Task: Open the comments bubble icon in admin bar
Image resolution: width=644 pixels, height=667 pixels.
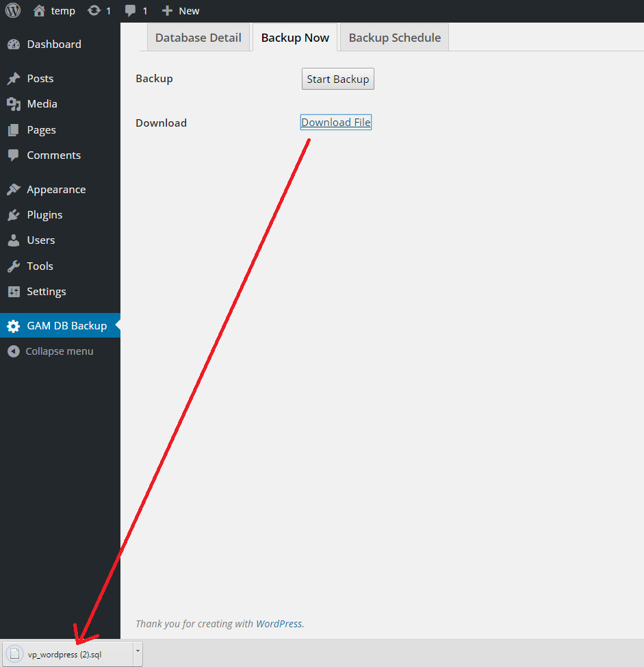Action: (x=131, y=11)
